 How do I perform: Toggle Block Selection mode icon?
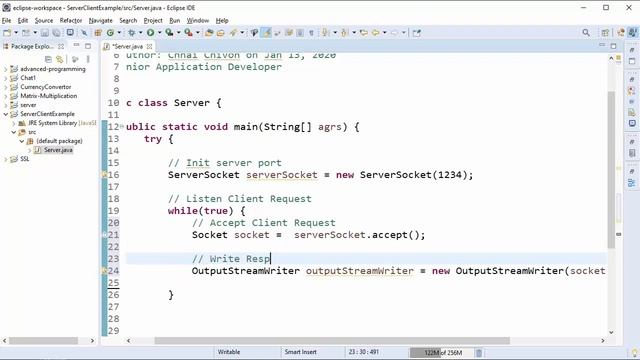(300, 33)
